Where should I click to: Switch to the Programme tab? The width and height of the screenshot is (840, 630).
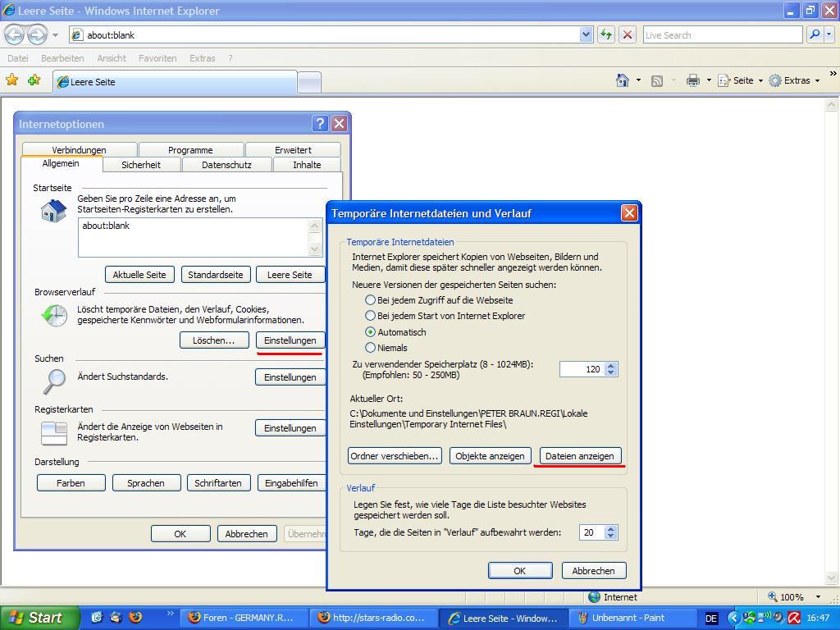pyautogui.click(x=190, y=150)
